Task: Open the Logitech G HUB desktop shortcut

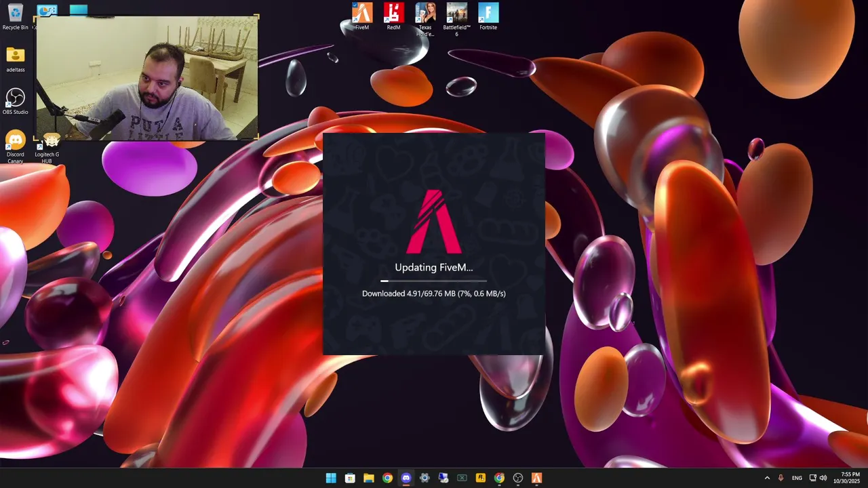Action: tap(47, 148)
